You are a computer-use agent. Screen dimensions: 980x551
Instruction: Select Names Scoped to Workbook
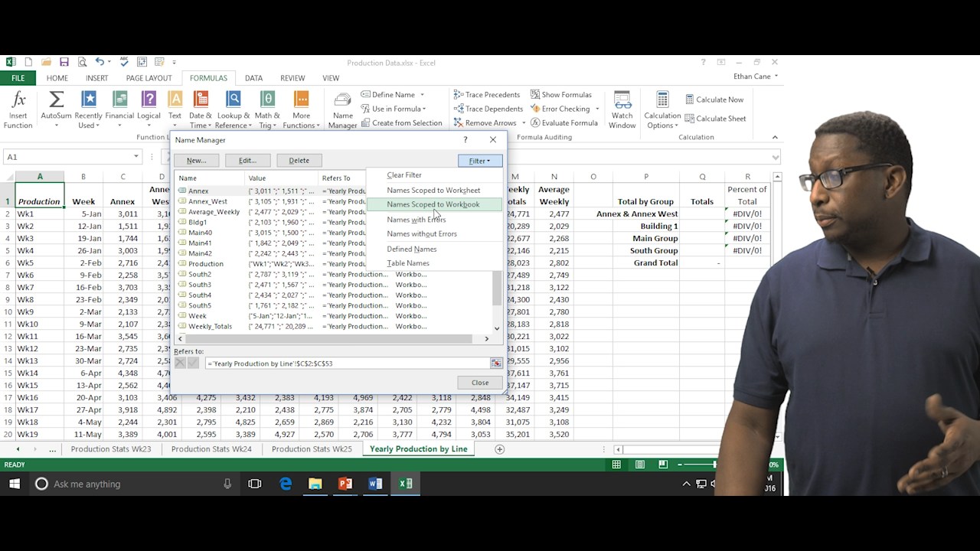tap(434, 204)
